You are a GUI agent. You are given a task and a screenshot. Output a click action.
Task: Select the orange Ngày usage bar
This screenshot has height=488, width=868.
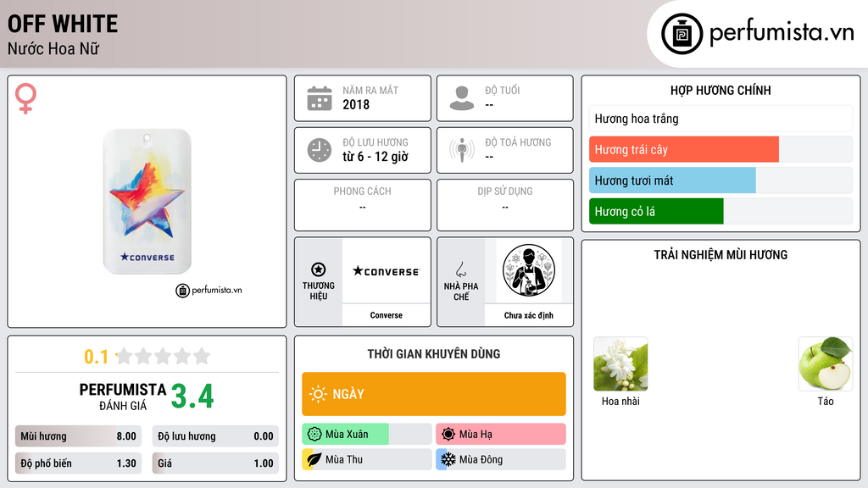(434, 394)
